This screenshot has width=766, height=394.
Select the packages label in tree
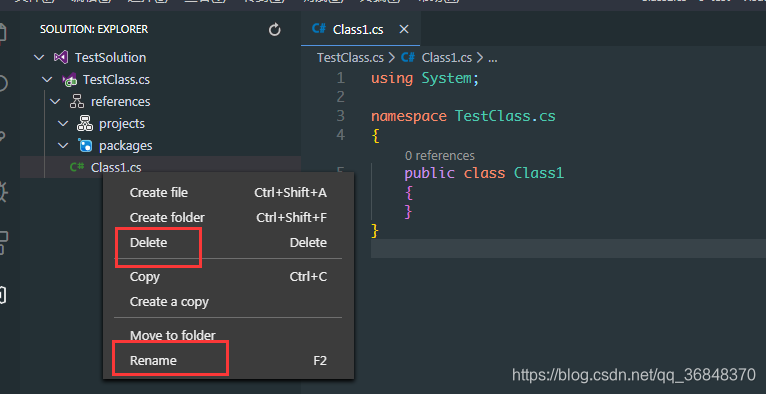click(126, 145)
